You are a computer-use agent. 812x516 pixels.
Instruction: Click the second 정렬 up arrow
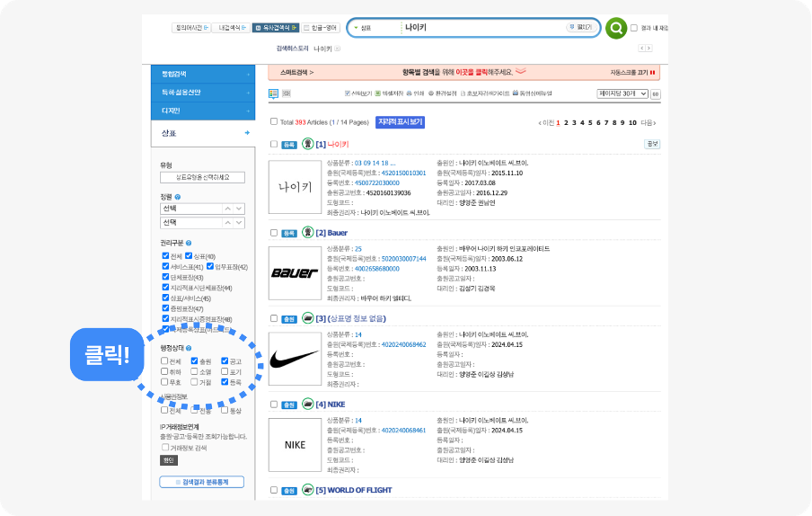(x=227, y=222)
